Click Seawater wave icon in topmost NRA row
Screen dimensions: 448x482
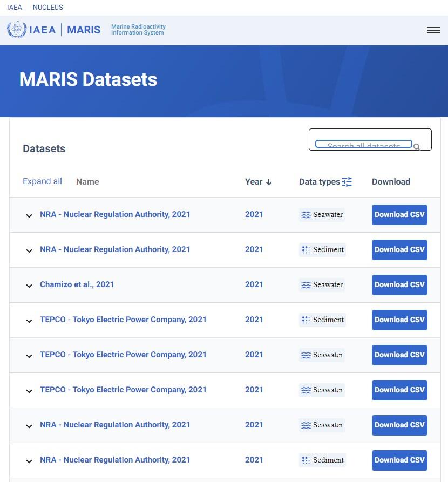click(x=306, y=215)
